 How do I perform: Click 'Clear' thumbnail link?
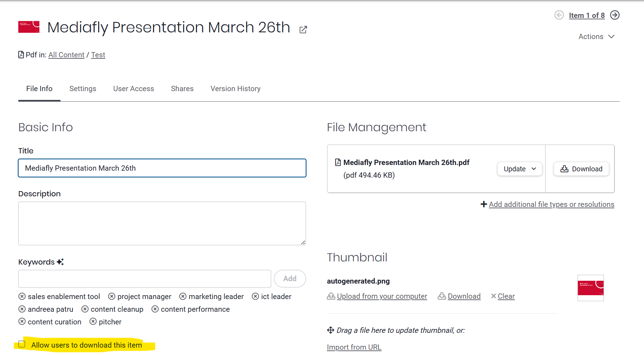(506, 296)
